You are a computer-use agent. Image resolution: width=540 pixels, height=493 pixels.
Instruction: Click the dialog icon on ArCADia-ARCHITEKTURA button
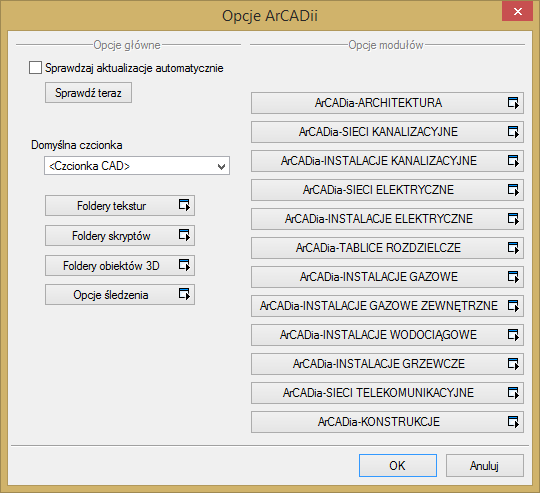coord(513,103)
